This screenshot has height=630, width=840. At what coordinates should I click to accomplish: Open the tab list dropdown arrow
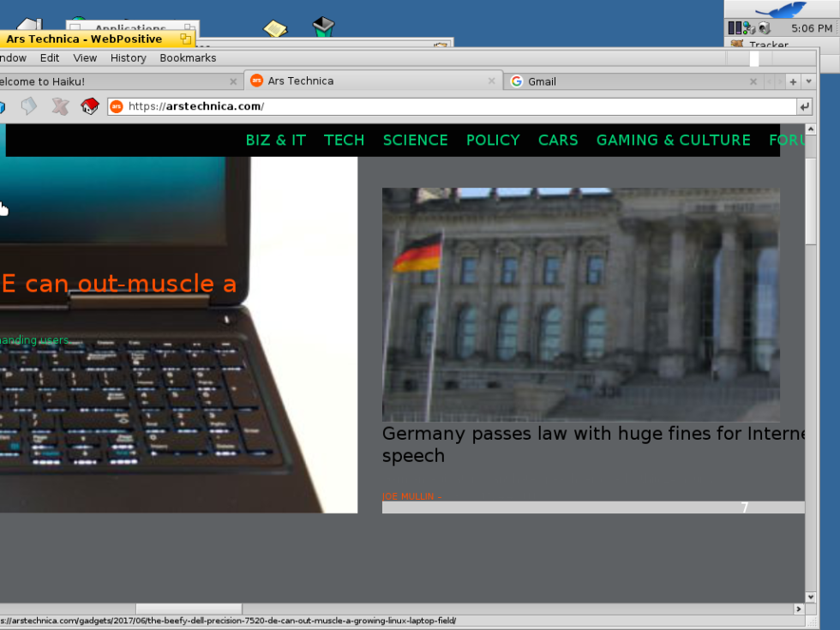(809, 81)
